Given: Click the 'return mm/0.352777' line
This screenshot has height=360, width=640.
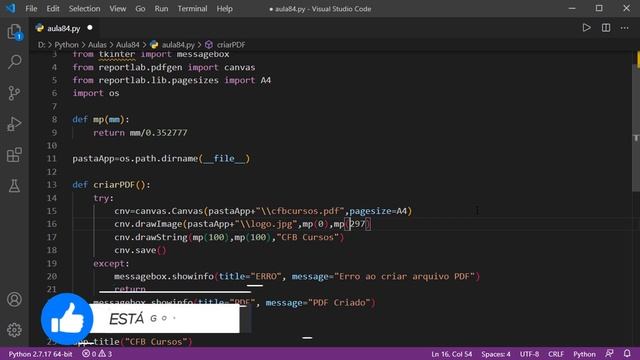Looking at the screenshot, I should point(140,132).
